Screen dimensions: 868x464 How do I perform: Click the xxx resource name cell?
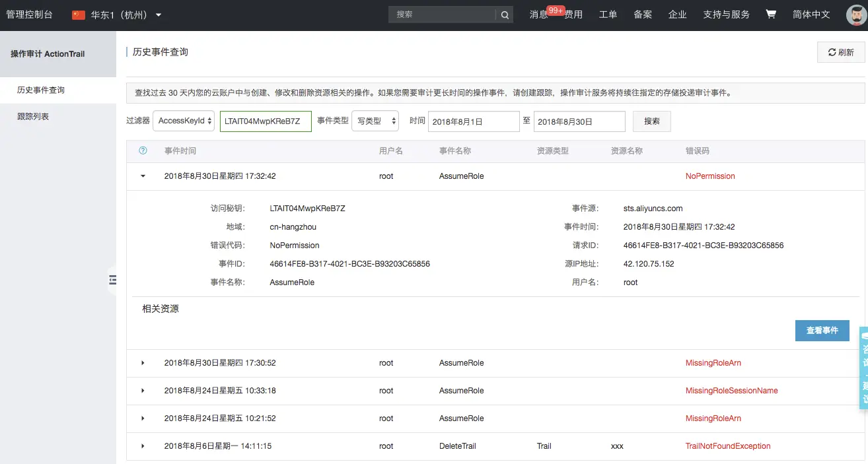coord(617,446)
